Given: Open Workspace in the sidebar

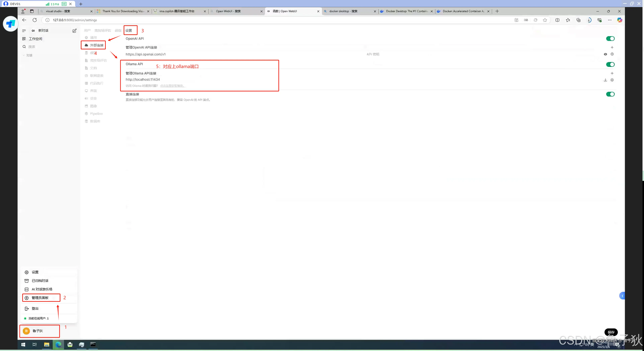Looking at the screenshot, I should (35, 39).
